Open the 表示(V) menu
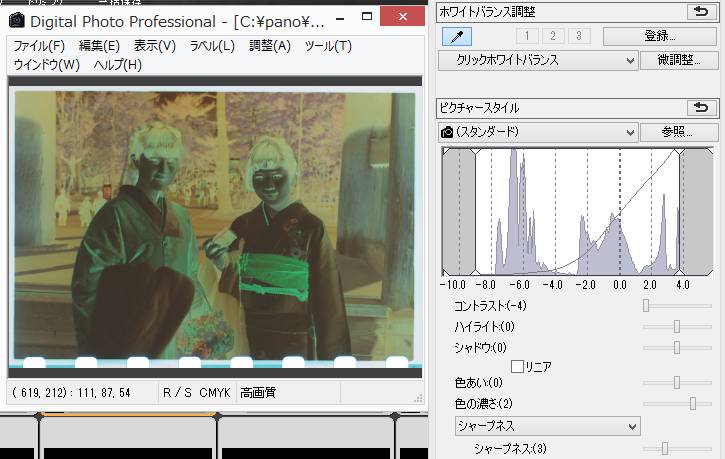This screenshot has width=725, height=459. pos(154,46)
